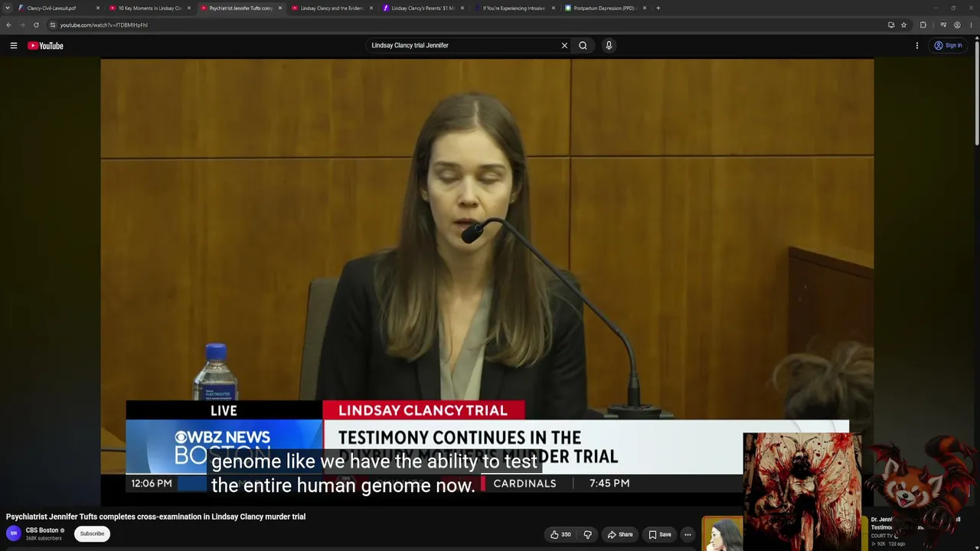Viewport: 980px width, 551px height.
Task: Click the browser address bar URL
Action: coord(104,25)
